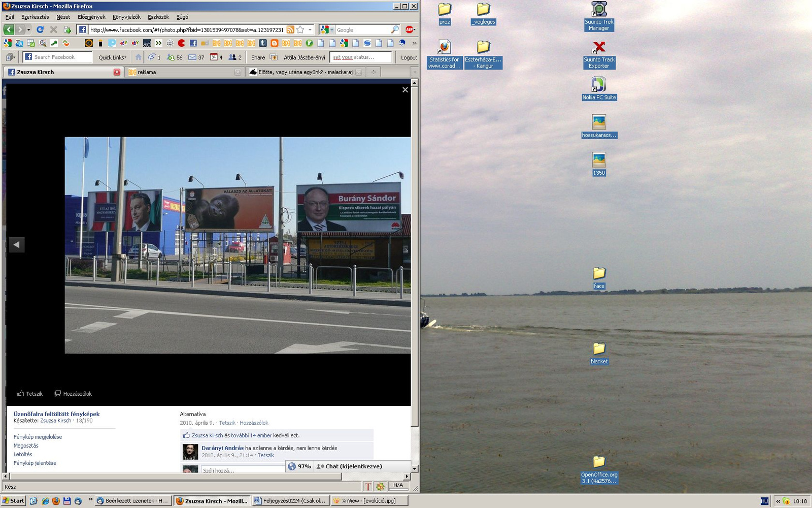Click the RSS feed icon in the address bar
812x508 pixels.
pos(290,30)
